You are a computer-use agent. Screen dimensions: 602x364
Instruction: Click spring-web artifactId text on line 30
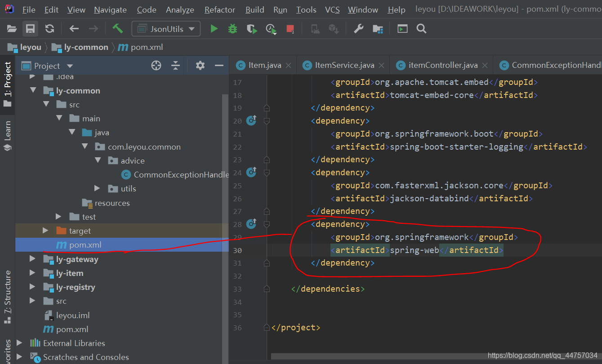(414, 250)
